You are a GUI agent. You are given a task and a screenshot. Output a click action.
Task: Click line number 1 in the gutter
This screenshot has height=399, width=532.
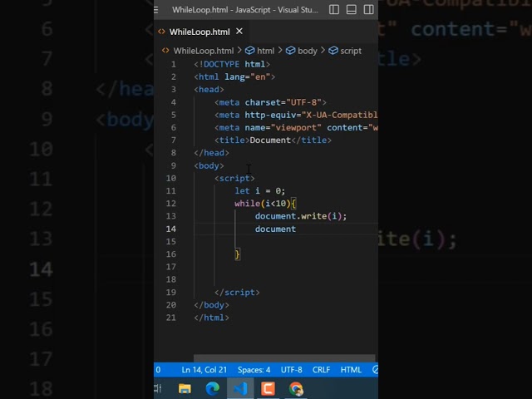pyautogui.click(x=174, y=64)
